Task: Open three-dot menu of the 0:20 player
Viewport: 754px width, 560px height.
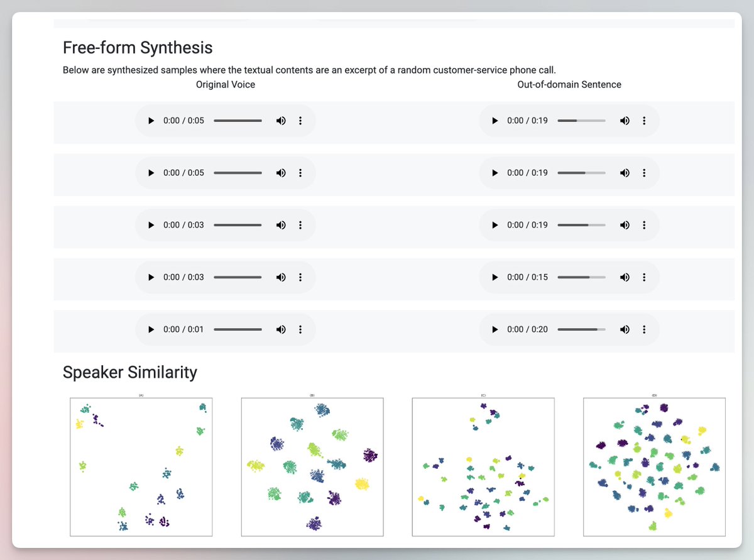Action: click(x=644, y=329)
